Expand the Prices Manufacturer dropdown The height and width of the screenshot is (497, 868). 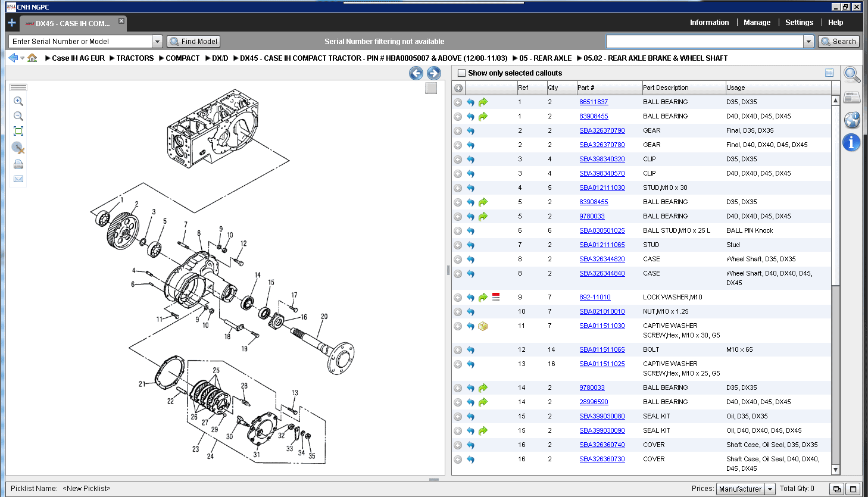pos(770,489)
